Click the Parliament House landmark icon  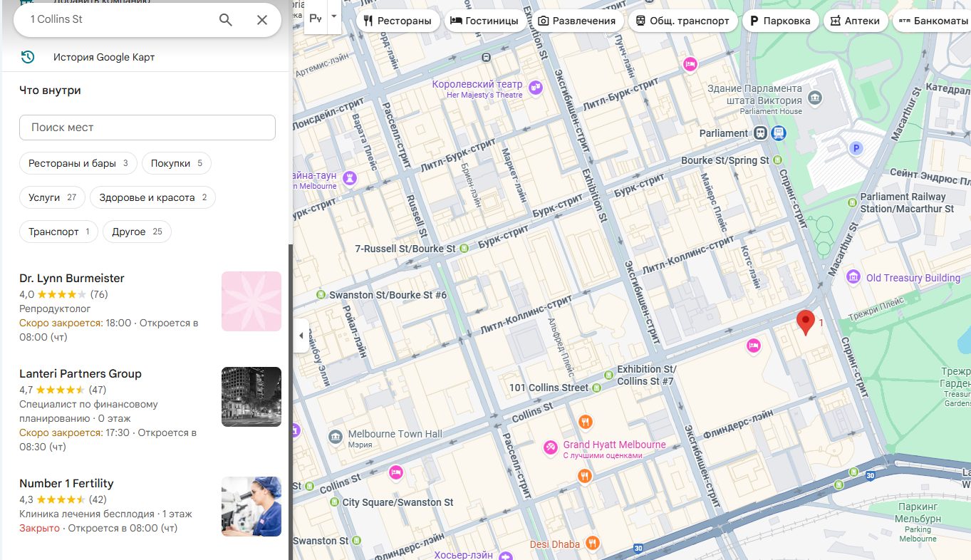tap(816, 97)
